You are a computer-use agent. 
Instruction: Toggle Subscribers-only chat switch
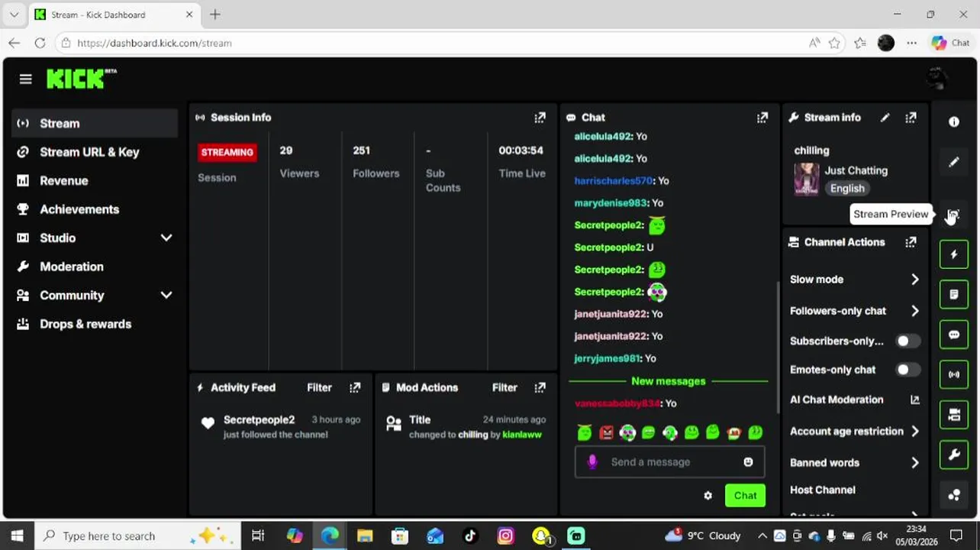pyautogui.click(x=907, y=341)
